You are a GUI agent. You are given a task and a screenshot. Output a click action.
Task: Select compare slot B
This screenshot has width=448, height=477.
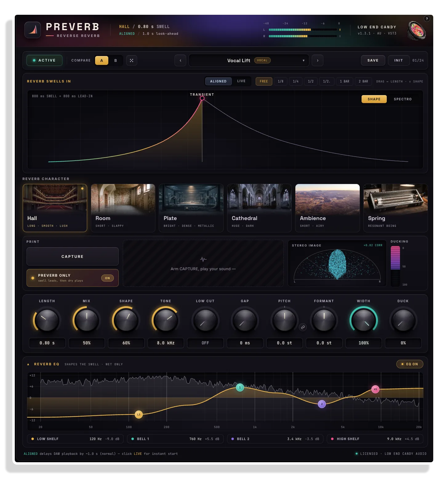[116, 60]
